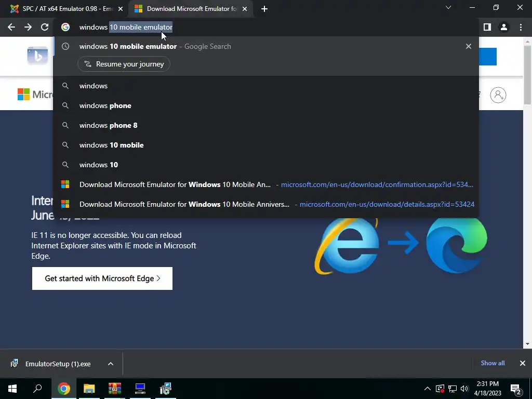Click the Internet Explorer logo image
Screen dimensions: 532x399
[347, 246]
